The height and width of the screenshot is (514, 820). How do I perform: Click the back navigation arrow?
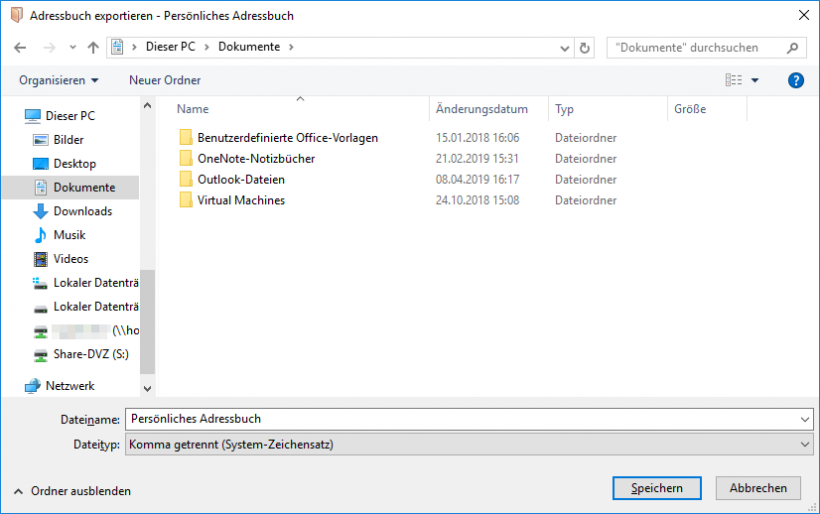21,47
